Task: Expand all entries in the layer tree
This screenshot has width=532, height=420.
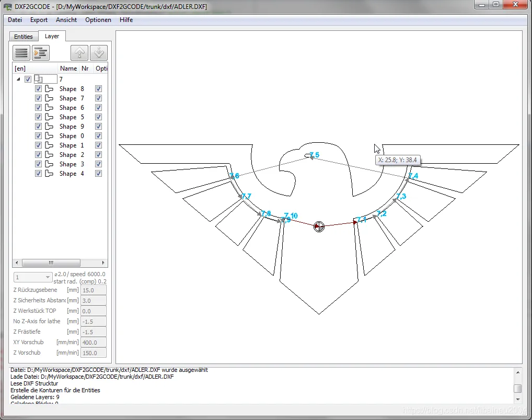Action: (x=40, y=52)
